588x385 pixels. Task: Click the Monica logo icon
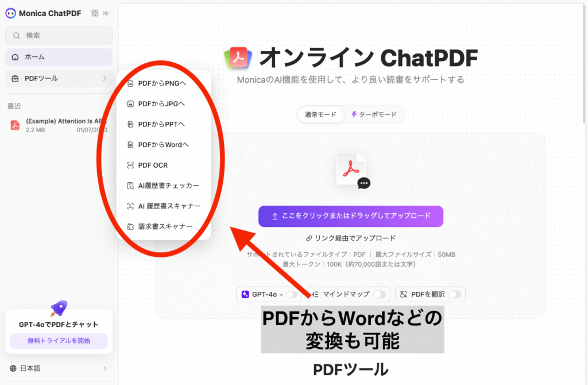click(10, 14)
